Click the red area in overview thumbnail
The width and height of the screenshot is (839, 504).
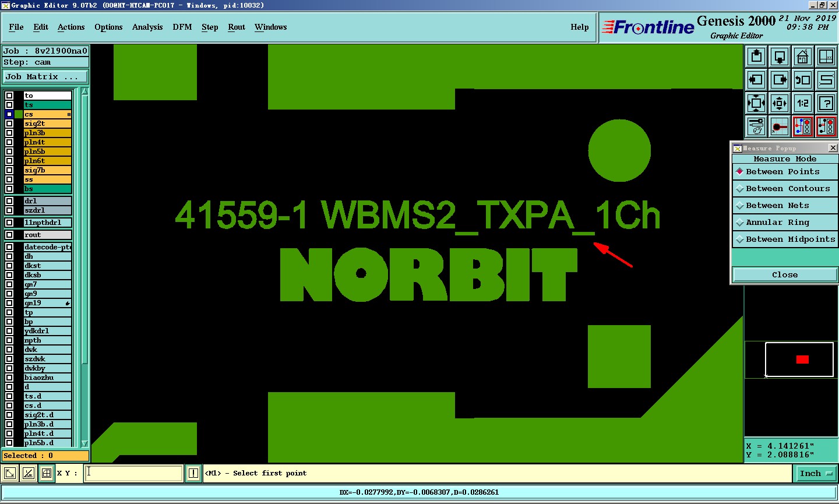802,360
